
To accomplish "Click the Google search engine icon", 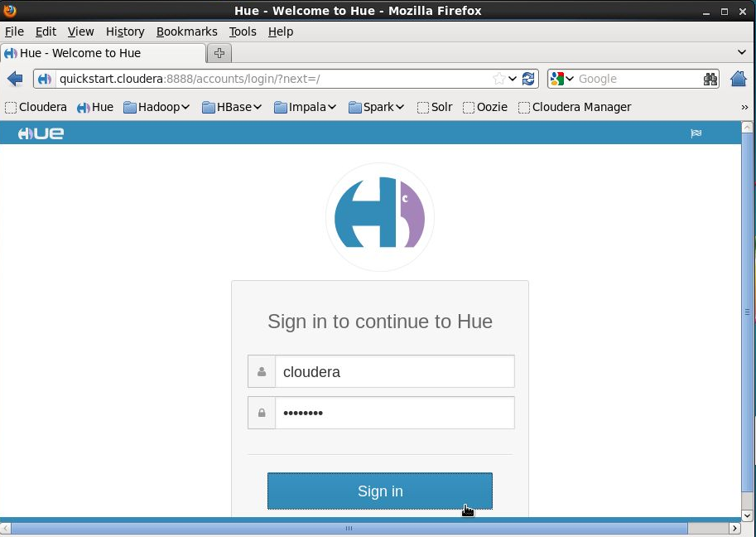I will tap(557, 79).
